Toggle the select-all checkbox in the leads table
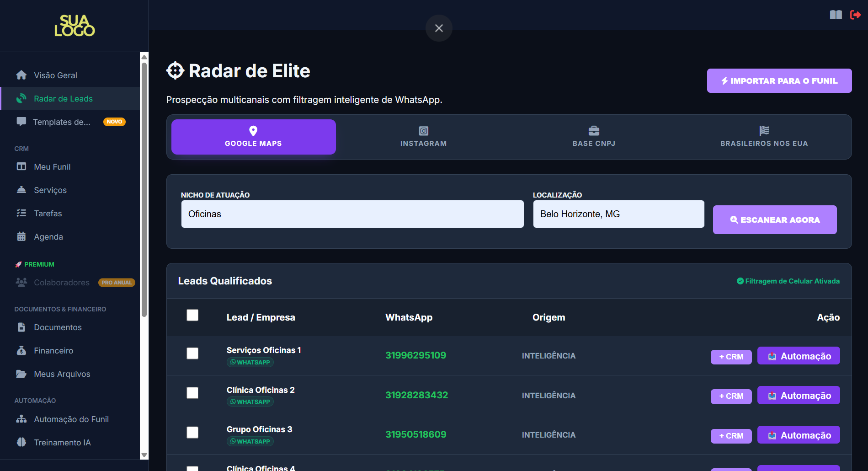The width and height of the screenshot is (868, 471). tap(192, 315)
